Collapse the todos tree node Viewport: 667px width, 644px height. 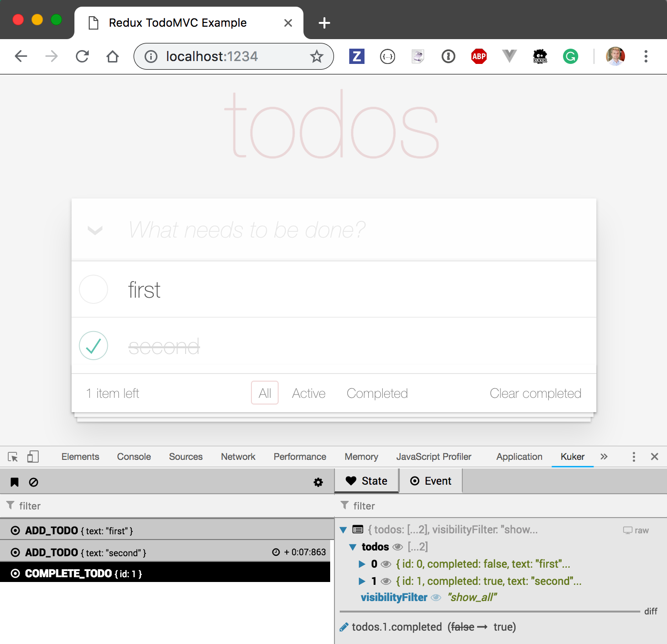[353, 547]
